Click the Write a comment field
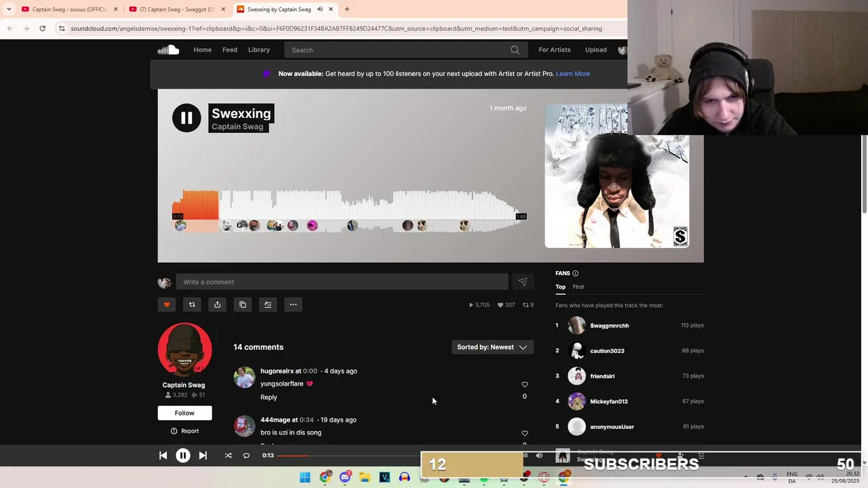The width and height of the screenshot is (868, 488). 342,282
